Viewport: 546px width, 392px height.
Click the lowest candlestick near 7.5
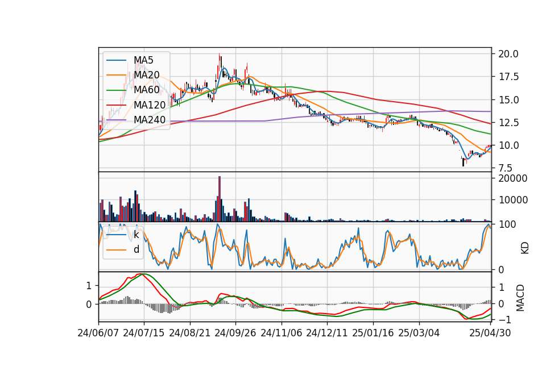(463, 162)
